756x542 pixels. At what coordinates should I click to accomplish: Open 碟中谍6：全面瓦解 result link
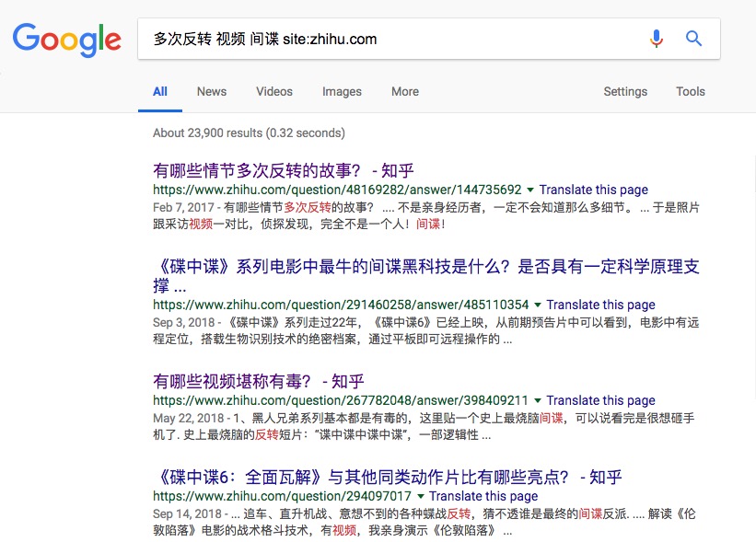coord(387,477)
